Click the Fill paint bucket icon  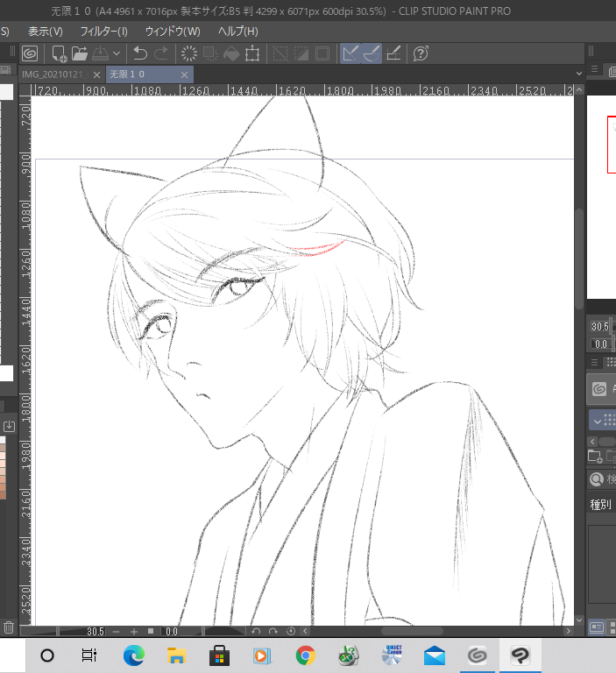231,53
